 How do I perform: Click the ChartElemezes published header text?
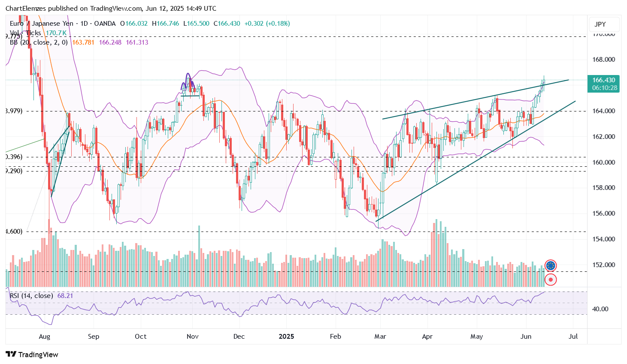coord(111,9)
